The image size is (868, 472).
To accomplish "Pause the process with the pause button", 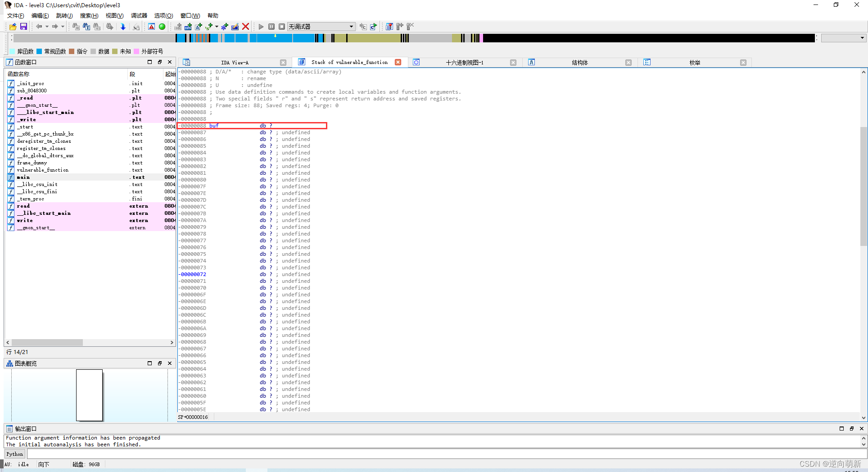I will pos(271,27).
